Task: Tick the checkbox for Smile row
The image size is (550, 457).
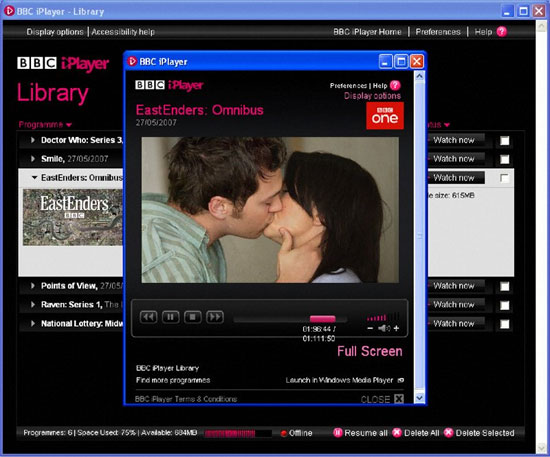Action: 505,159
